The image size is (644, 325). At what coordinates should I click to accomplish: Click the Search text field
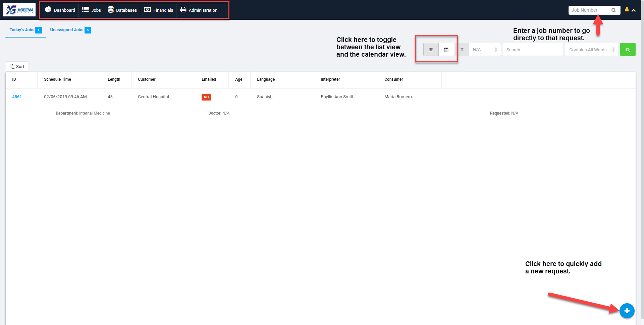[533, 50]
